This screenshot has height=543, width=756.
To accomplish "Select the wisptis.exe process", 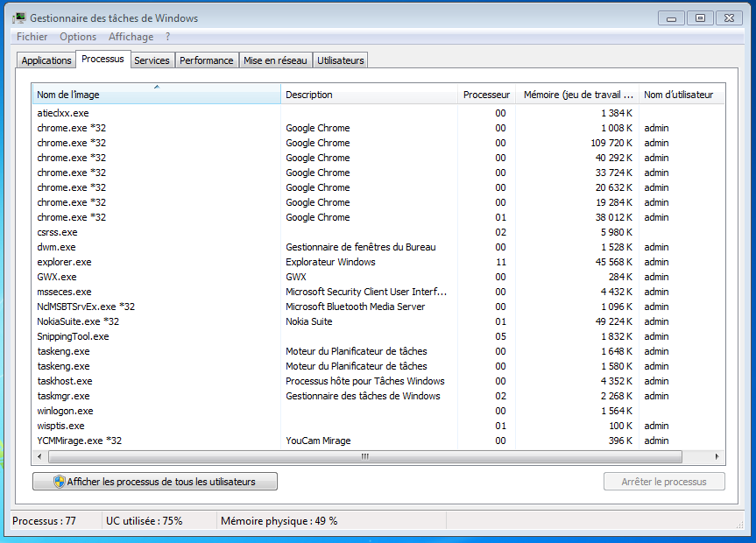I will (378, 426).
